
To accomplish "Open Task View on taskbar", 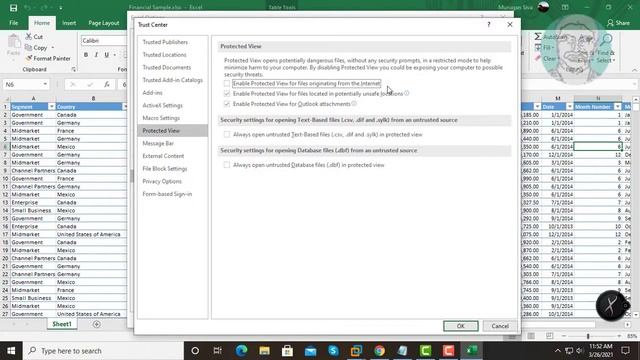I will click(218, 351).
